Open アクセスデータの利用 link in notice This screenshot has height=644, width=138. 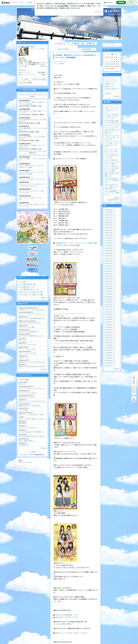77,6
